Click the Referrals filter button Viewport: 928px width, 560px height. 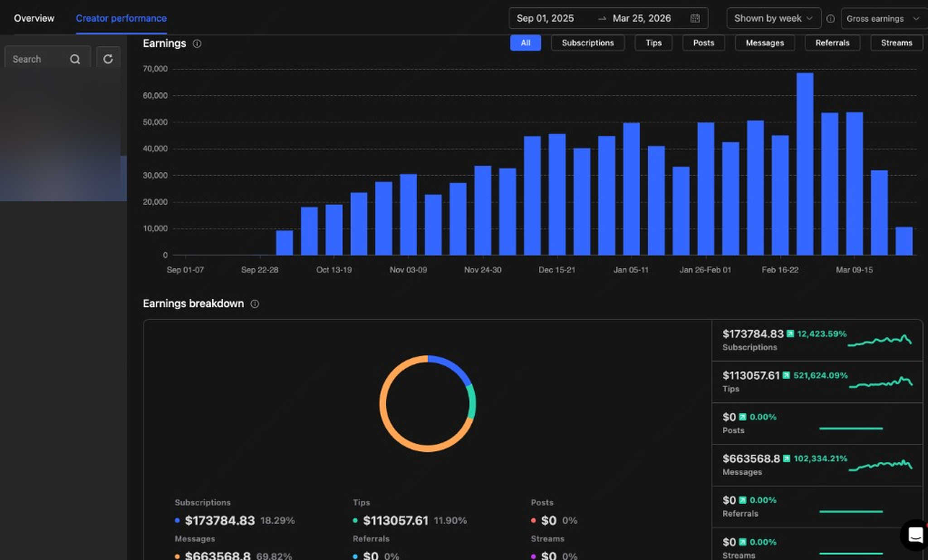[x=832, y=43]
